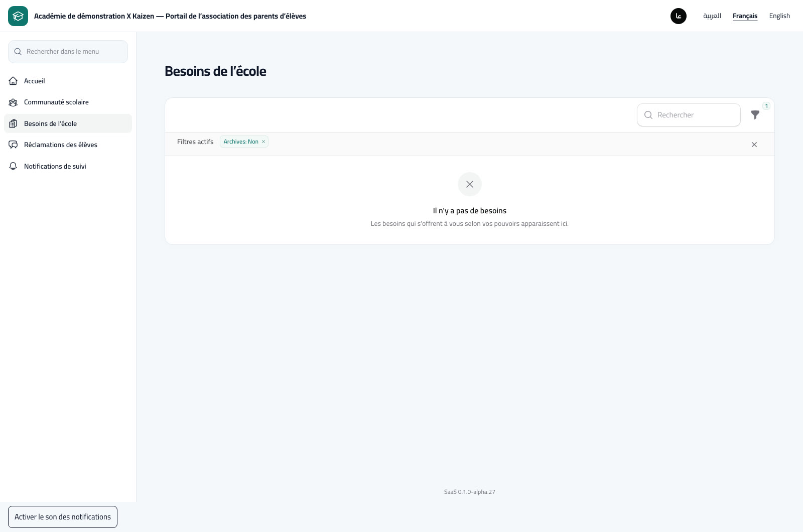Click the Besoins de l'école clipboard icon
Image resolution: width=803 pixels, height=532 pixels.
tap(14, 123)
